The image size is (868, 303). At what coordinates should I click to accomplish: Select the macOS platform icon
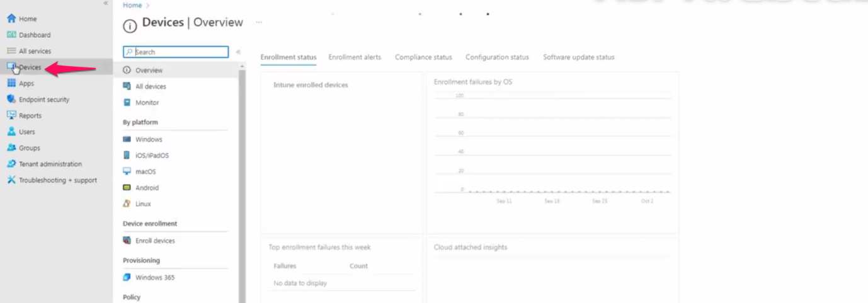pos(127,171)
